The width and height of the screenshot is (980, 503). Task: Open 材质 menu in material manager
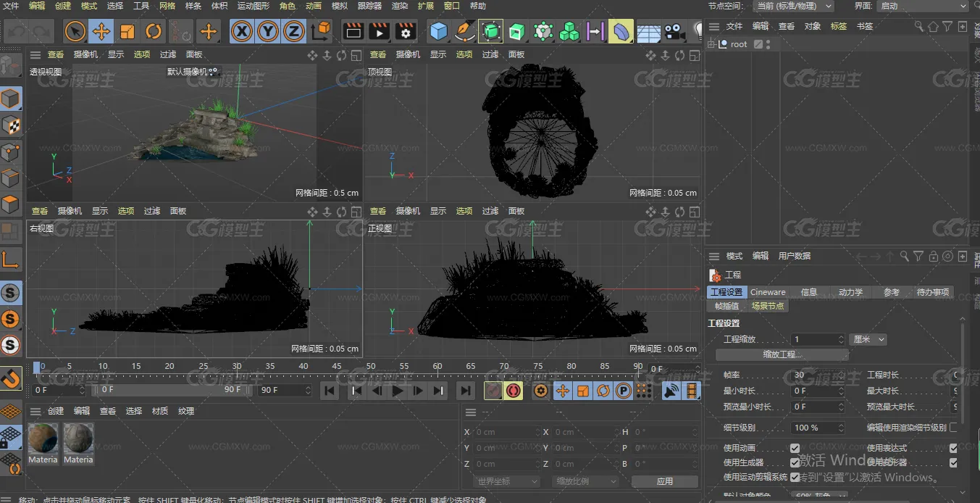pyautogui.click(x=160, y=411)
